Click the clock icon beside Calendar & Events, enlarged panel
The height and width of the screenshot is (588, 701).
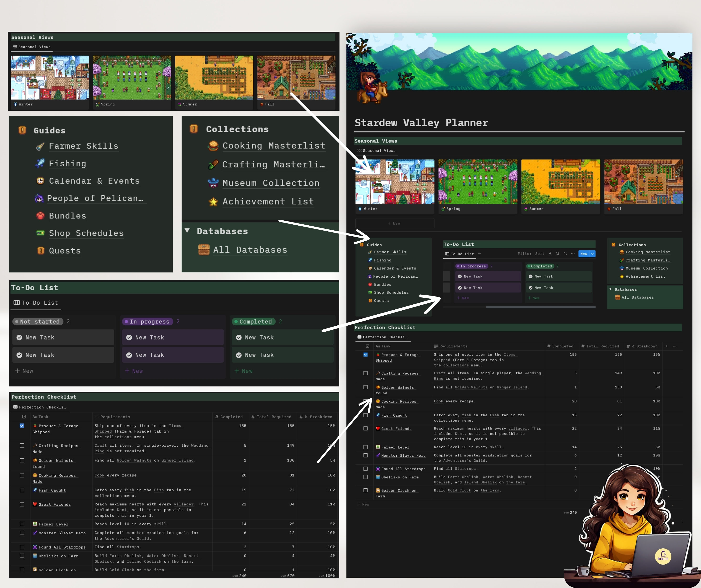coord(40,181)
